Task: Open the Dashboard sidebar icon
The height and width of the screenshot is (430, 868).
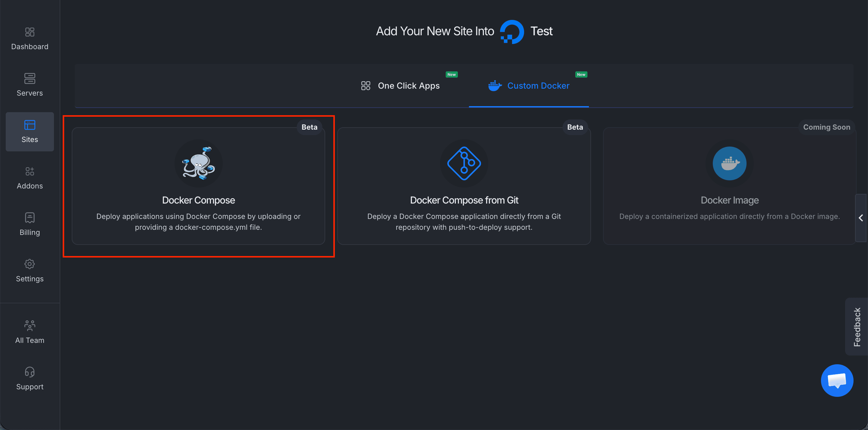Action: pos(30,32)
